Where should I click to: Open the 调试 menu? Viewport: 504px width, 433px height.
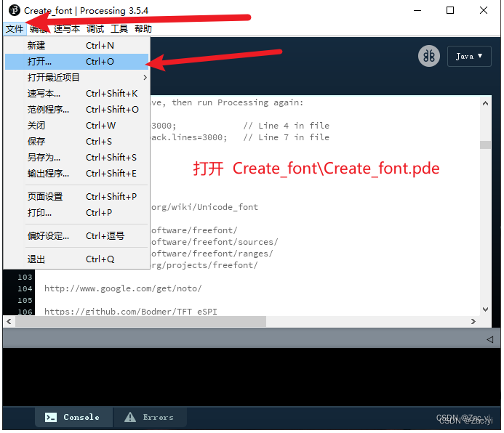pos(95,29)
